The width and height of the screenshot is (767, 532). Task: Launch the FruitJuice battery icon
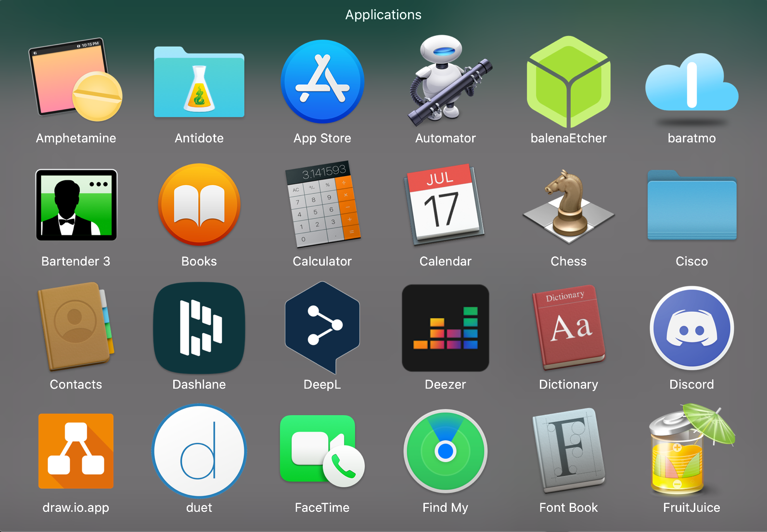(x=692, y=450)
